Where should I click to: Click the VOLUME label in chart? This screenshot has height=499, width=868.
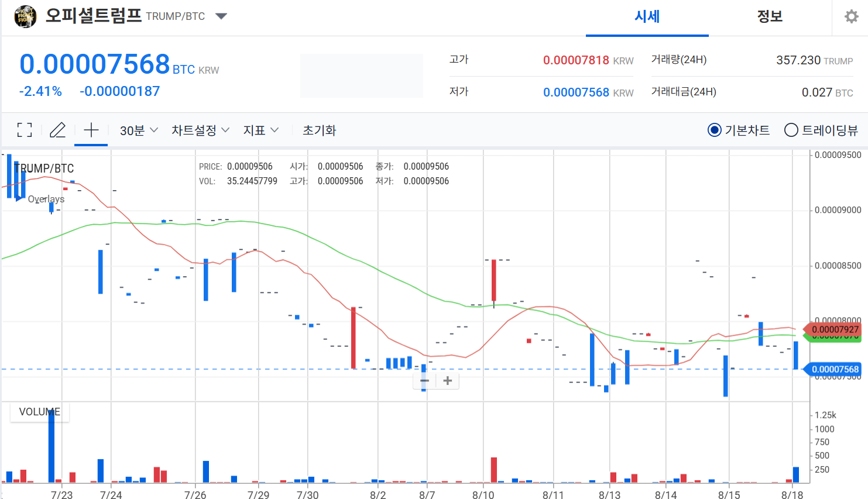pyautogui.click(x=40, y=412)
